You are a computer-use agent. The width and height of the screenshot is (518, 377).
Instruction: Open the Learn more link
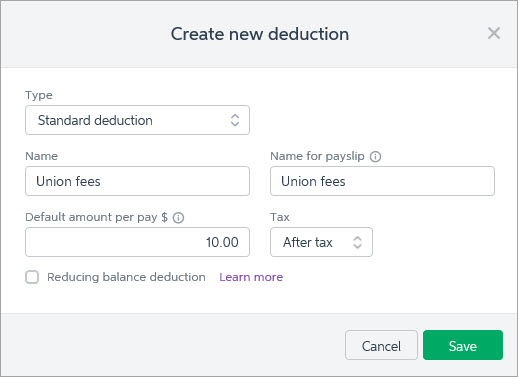coord(251,277)
